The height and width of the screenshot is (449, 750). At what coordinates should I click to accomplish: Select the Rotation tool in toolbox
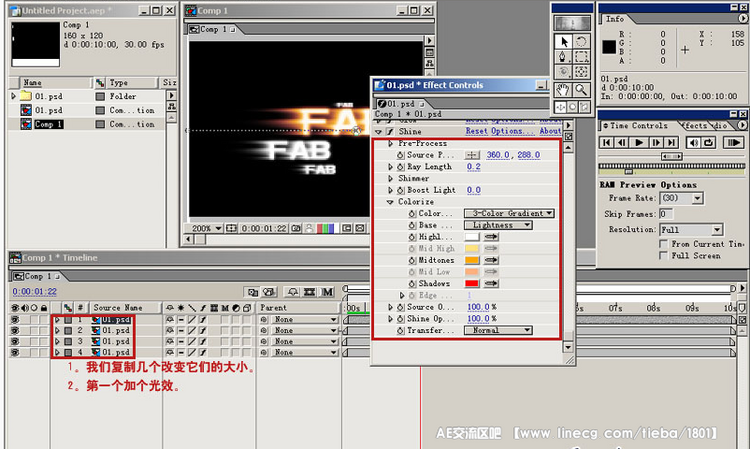581,42
